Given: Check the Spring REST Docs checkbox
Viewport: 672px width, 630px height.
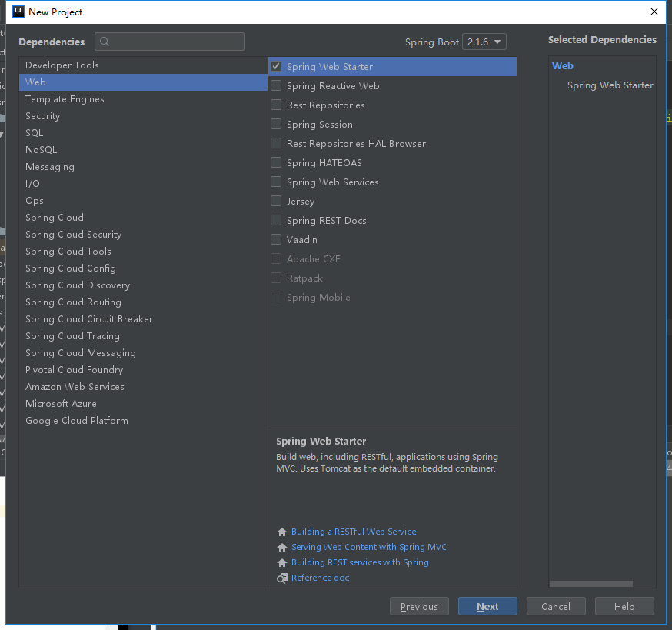Looking at the screenshot, I should 276,221.
